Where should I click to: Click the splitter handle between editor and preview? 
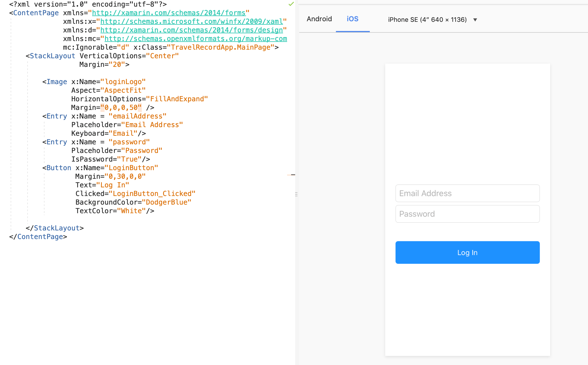pos(296,194)
